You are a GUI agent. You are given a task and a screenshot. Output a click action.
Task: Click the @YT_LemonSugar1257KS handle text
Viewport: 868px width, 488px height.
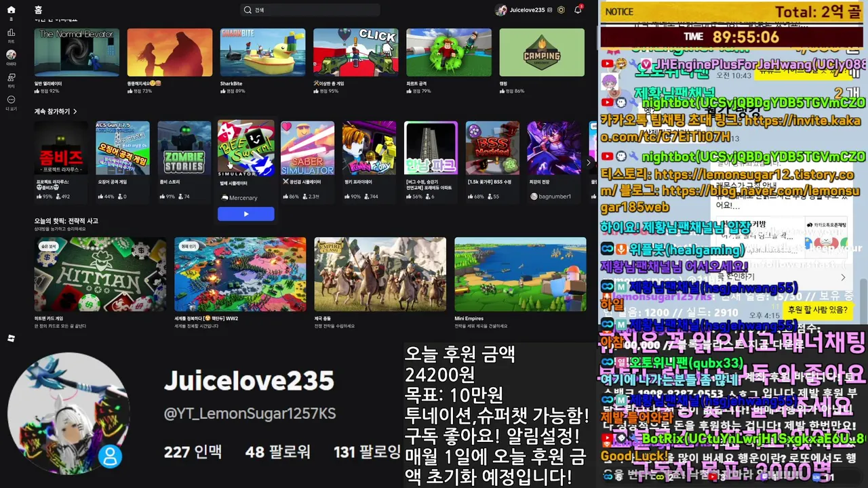point(250,413)
